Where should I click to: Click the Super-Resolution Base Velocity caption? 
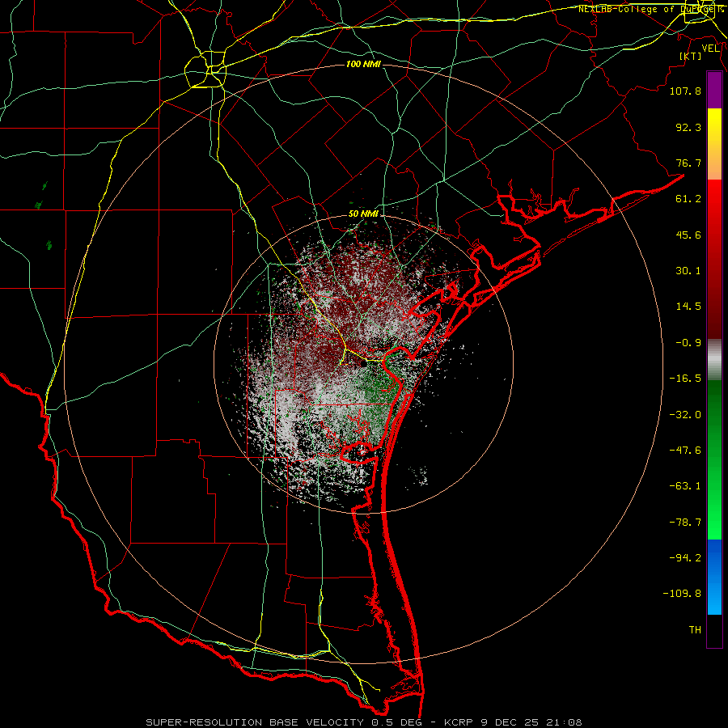coord(363,722)
